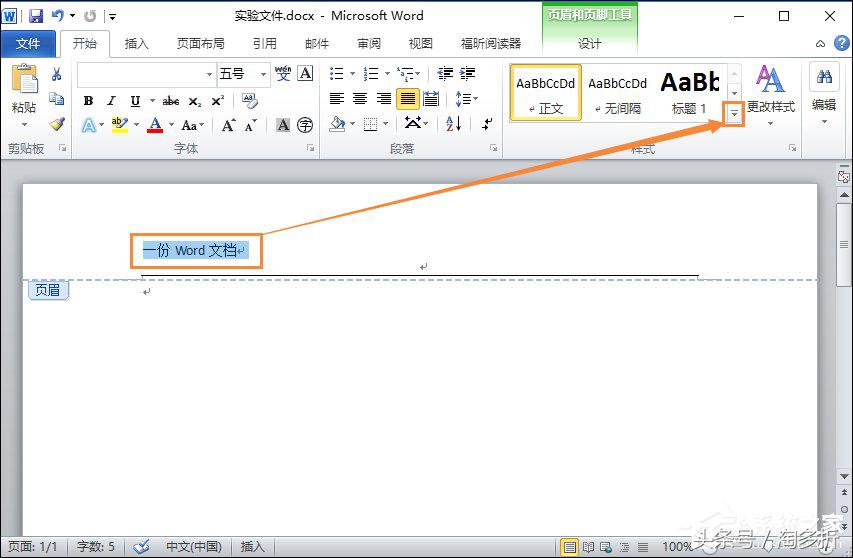Screen dimensions: 853x558
Task: Open the Styles pane launcher
Action: point(793,148)
